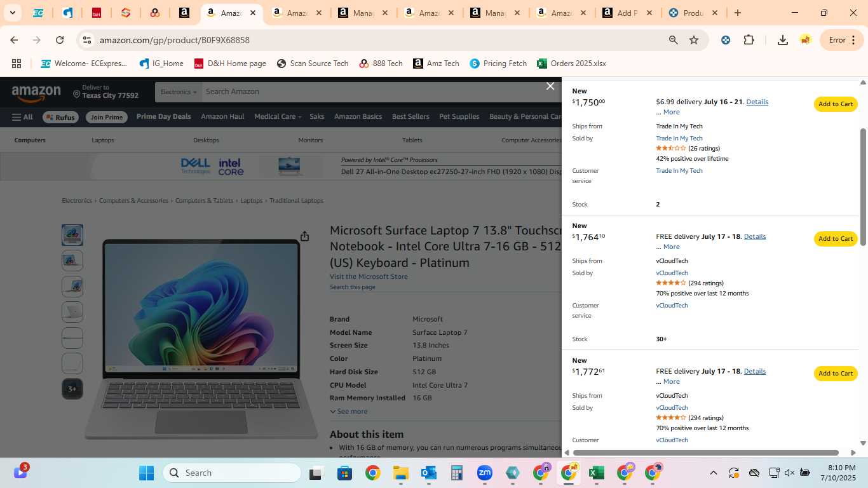The image size is (868, 488).
Task: Open the bookmarks apps grid icon
Action: [17, 64]
